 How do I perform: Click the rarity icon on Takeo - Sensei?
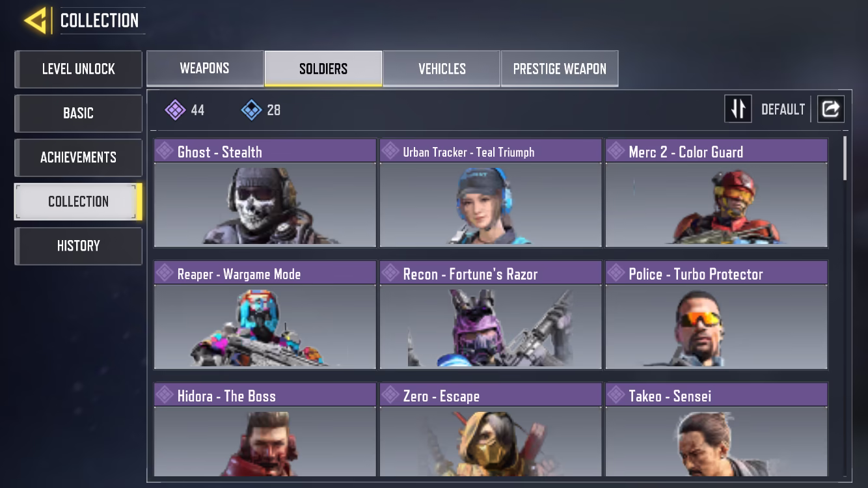(x=616, y=395)
